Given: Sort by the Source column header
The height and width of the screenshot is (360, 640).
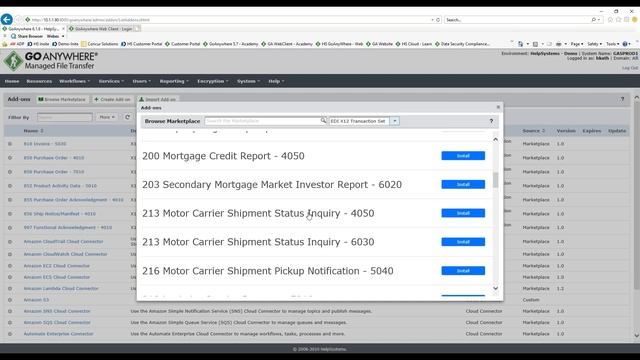Looking at the screenshot, I should pyautogui.click(x=533, y=131).
